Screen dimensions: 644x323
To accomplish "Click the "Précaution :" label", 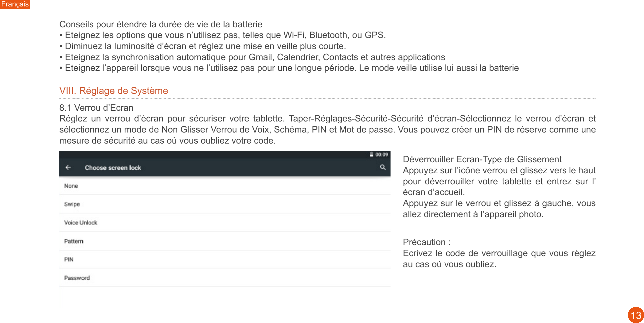I will [x=427, y=242].
